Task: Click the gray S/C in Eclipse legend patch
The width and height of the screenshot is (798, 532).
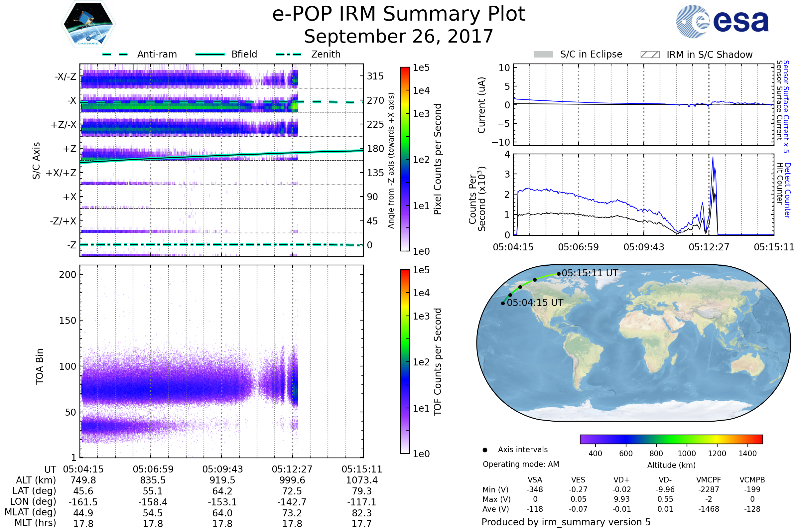Action: pyautogui.click(x=544, y=55)
